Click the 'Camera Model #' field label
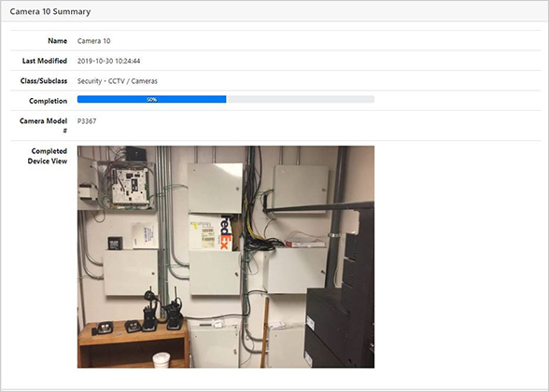Viewport: 549px width, 392px height. (x=43, y=125)
